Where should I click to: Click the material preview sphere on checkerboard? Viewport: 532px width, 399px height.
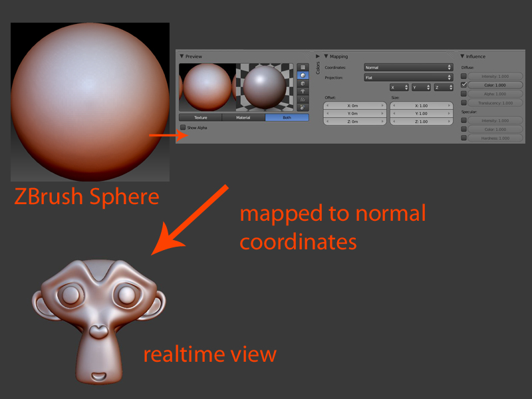pyautogui.click(x=265, y=87)
